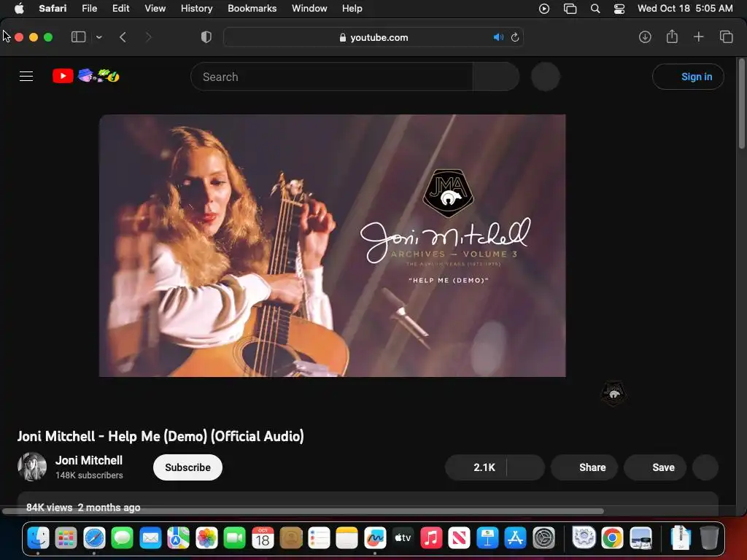This screenshot has height=560, width=747.
Task: Open the Window menu
Action: [x=309, y=9]
